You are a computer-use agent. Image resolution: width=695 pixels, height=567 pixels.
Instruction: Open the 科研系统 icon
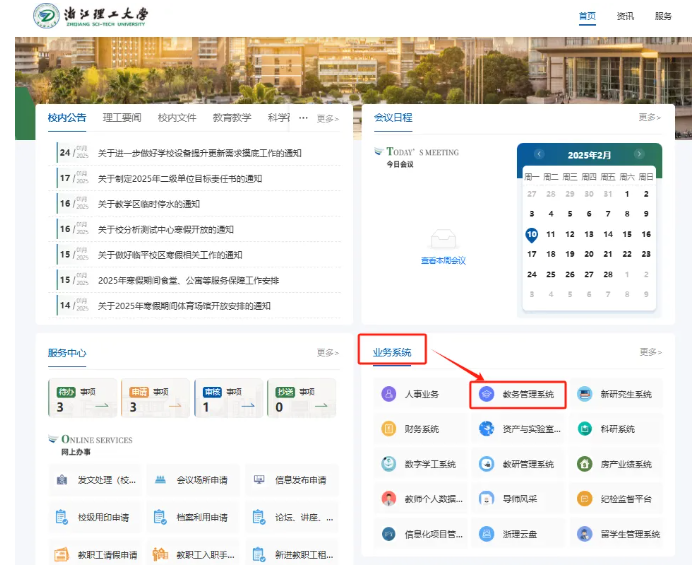click(x=585, y=429)
